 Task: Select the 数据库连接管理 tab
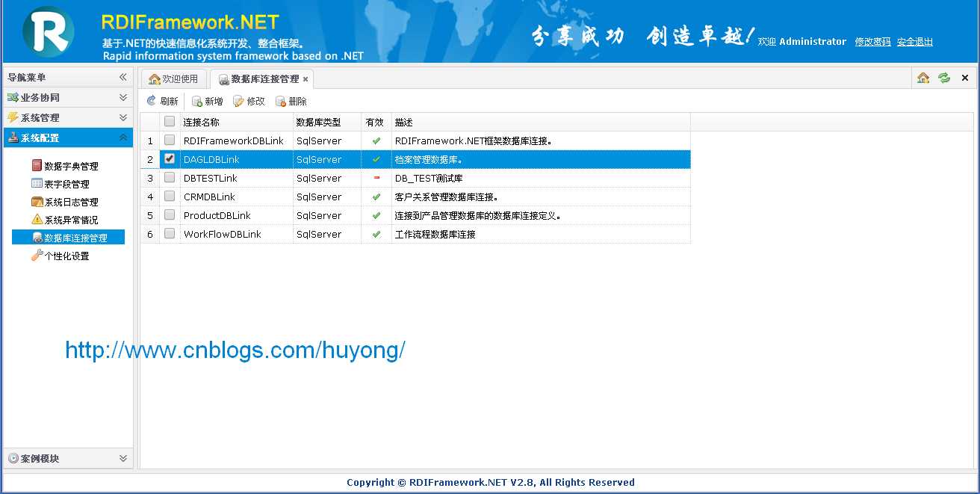(x=261, y=78)
